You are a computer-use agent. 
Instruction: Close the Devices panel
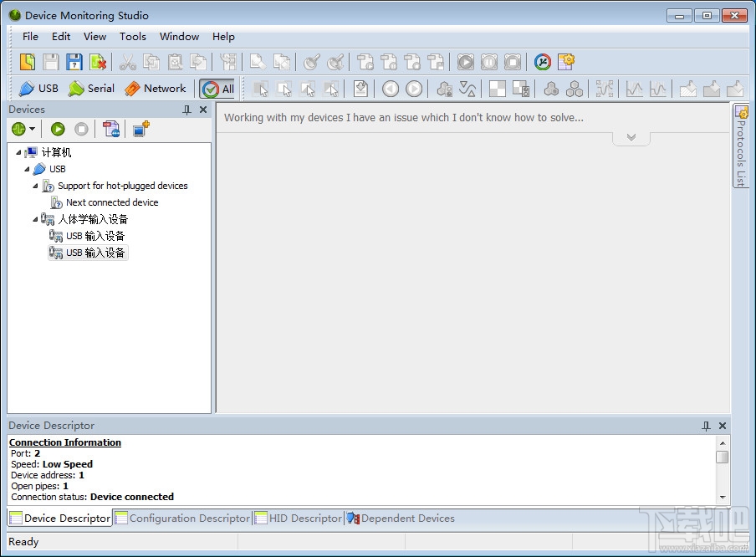coord(203,110)
